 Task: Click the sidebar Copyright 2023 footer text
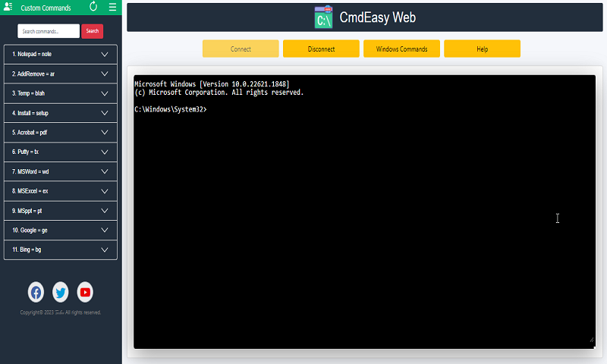[x=61, y=312]
